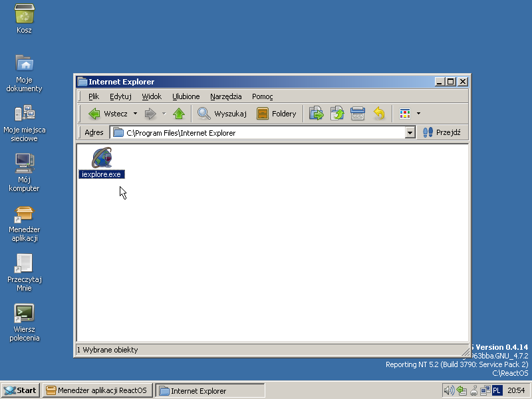Screen dimensions: 532x399
Task: Click the 20:54 taskbar clock
Action: [516, 390]
